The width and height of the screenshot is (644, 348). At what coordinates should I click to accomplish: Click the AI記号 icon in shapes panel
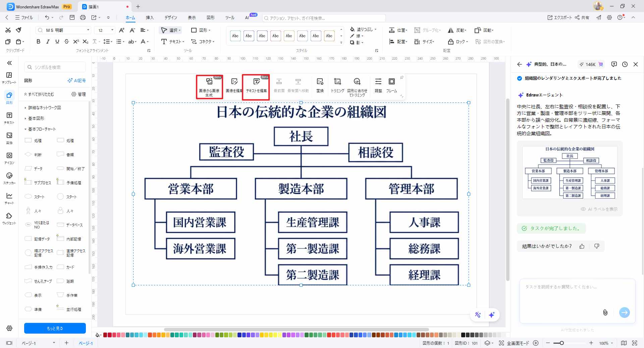point(76,80)
